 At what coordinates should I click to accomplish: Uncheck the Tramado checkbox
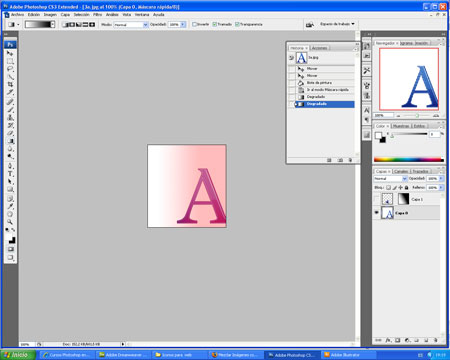215,24
